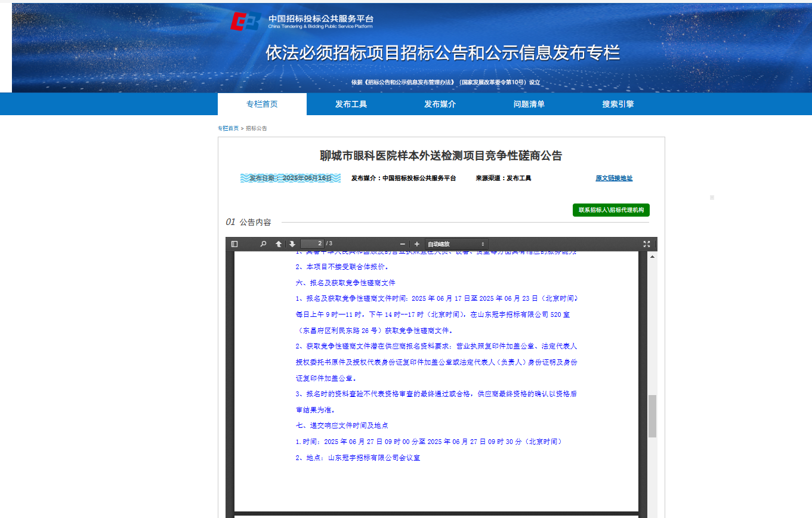Expand the zoom level selection menu
Screen dimensions: 812x518
coord(456,243)
